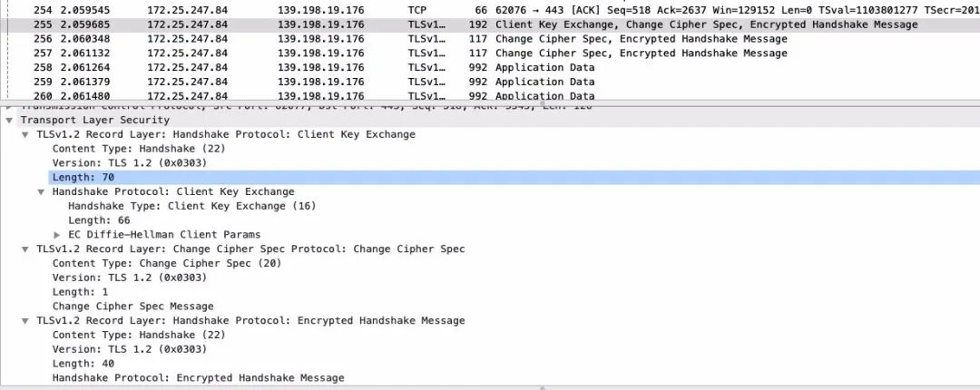The height and width of the screenshot is (390, 980).
Task: Expand EC Diffie-Hellman Client Params
Action: (x=57, y=235)
